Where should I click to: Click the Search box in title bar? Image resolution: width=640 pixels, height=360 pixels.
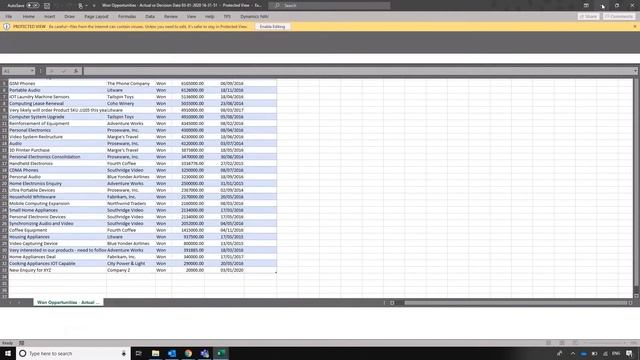tap(329, 5)
